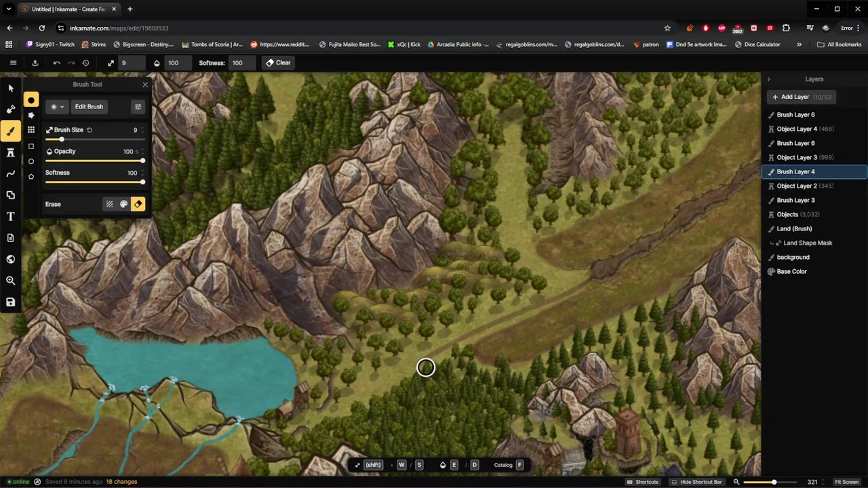Viewport: 868px width, 488px height.
Task: Open the globe map settings tool
Action: 10,259
